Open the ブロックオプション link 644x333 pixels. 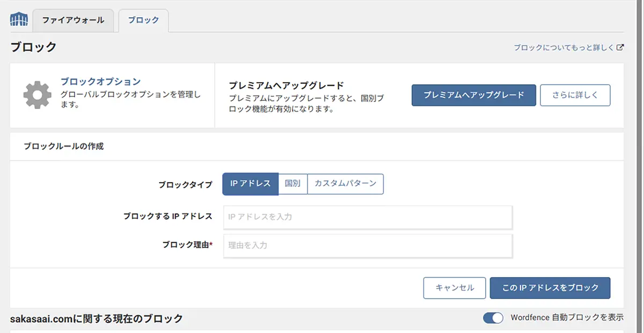coord(100,82)
